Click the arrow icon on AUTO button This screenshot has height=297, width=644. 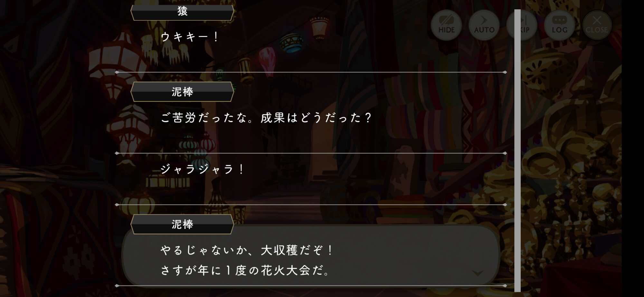tap(484, 20)
